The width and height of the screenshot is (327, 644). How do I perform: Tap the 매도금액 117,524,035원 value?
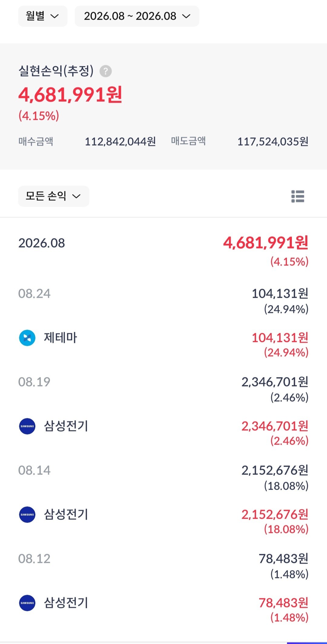point(273,142)
